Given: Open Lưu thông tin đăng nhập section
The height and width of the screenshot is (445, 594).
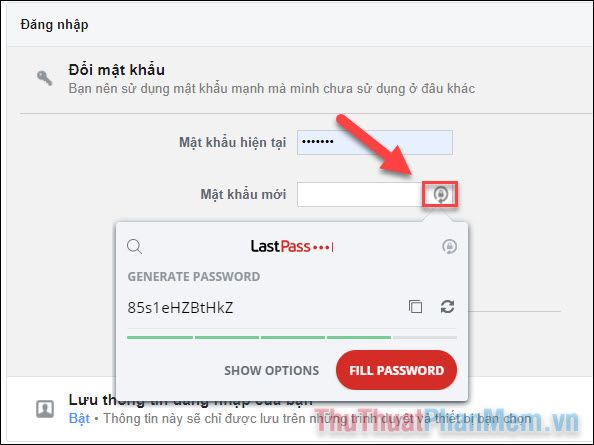Looking at the screenshot, I should (190, 400).
